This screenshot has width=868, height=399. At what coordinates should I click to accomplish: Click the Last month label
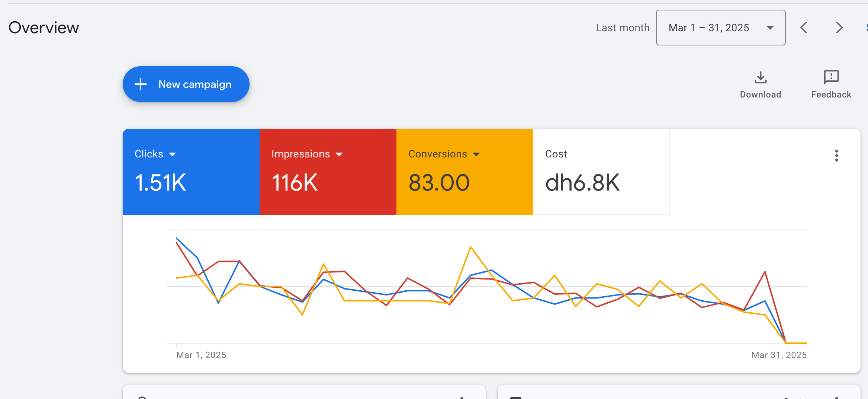(623, 28)
